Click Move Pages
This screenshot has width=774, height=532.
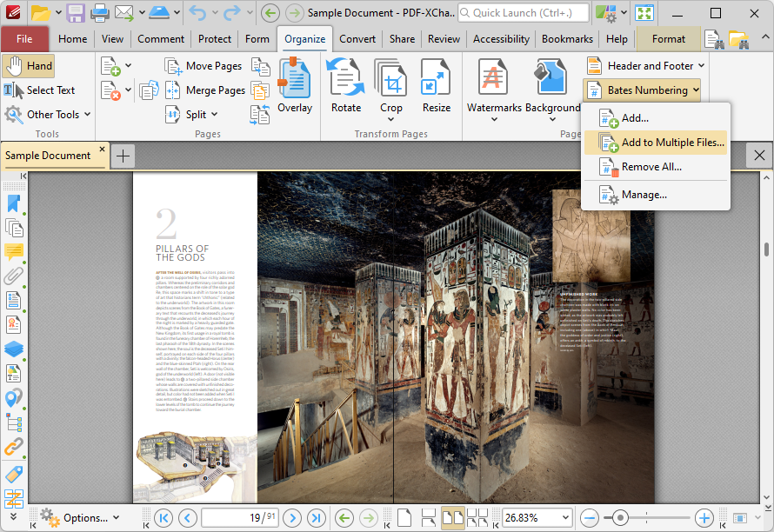(x=204, y=66)
